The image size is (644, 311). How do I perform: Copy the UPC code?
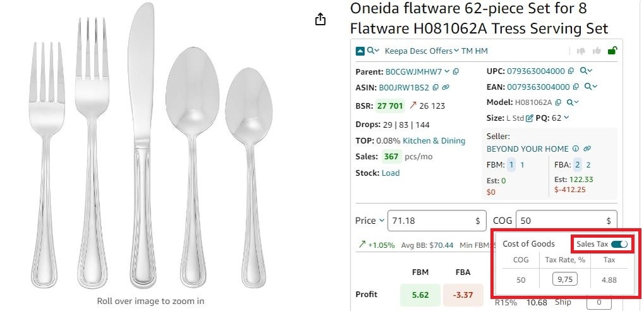coord(571,71)
